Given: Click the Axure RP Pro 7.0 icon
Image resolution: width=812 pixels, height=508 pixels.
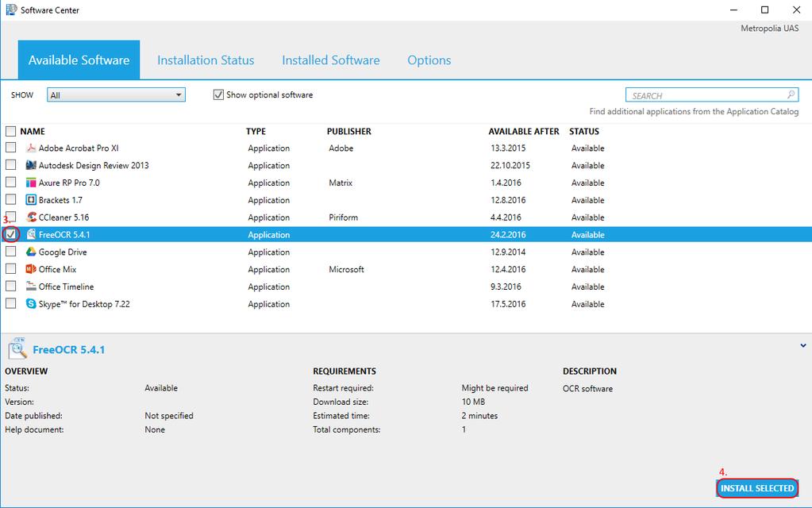Looking at the screenshot, I should pos(31,183).
